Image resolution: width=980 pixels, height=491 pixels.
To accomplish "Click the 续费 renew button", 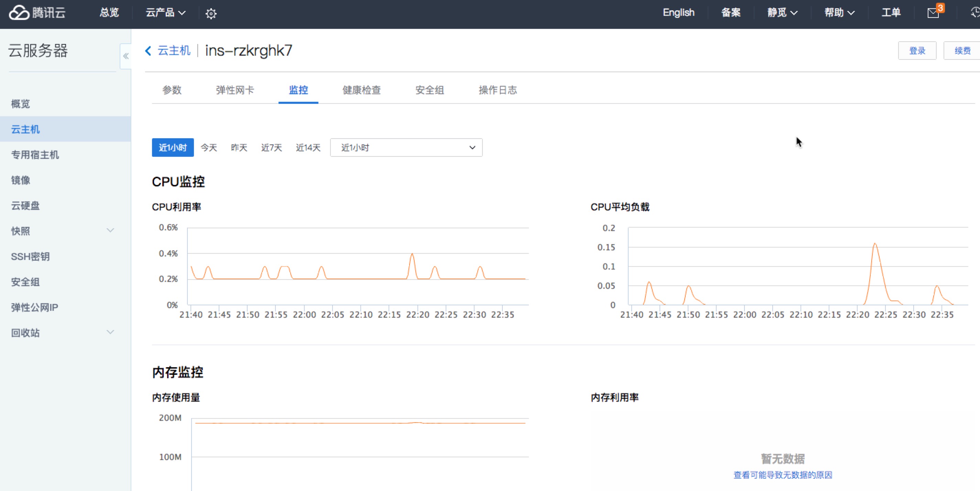I will [962, 51].
